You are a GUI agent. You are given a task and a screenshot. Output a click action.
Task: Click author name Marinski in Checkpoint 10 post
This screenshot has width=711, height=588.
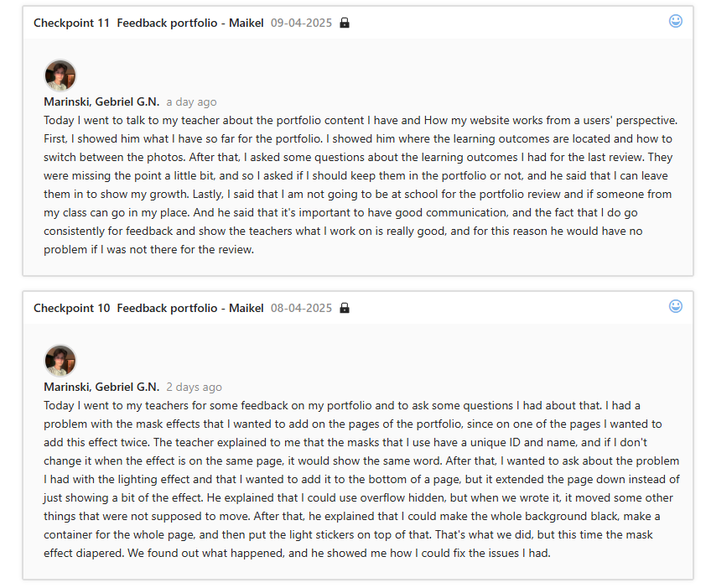[x=101, y=387]
